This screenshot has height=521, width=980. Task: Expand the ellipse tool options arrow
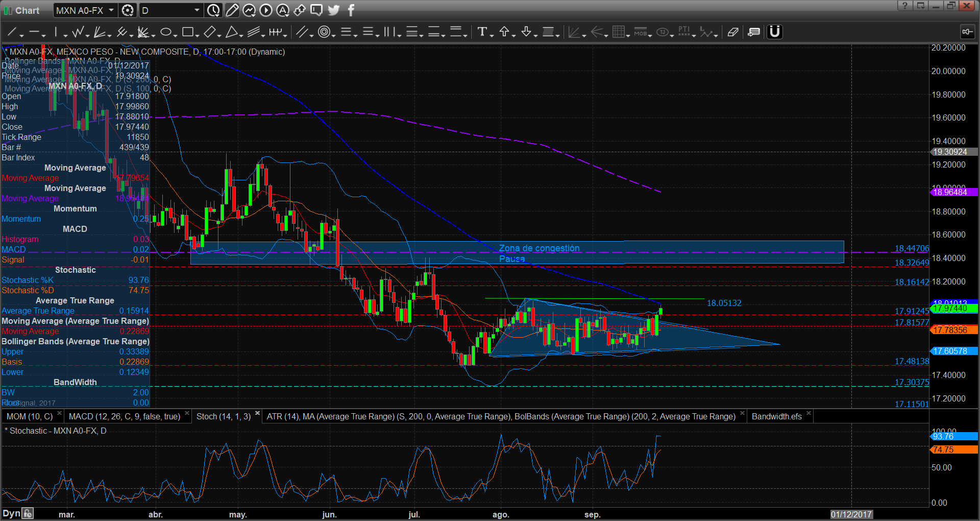(x=175, y=35)
